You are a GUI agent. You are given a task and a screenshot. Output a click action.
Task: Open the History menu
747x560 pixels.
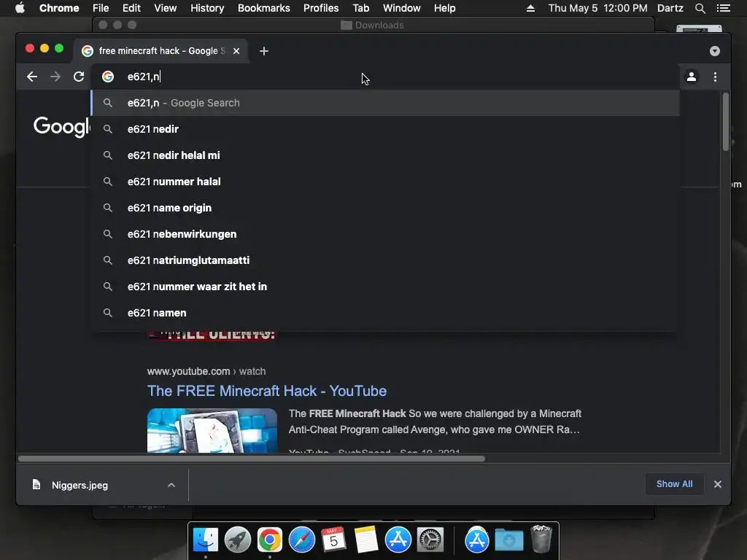207,8
